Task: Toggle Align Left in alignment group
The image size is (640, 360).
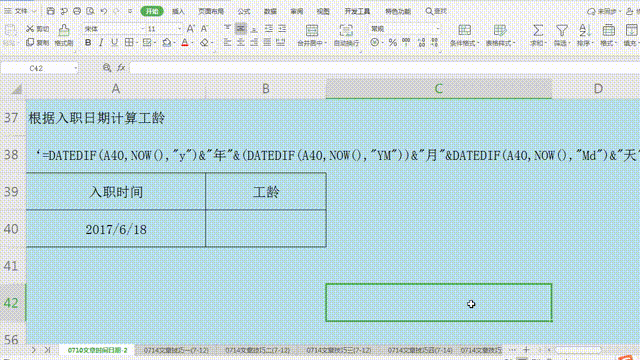Action: (227, 42)
